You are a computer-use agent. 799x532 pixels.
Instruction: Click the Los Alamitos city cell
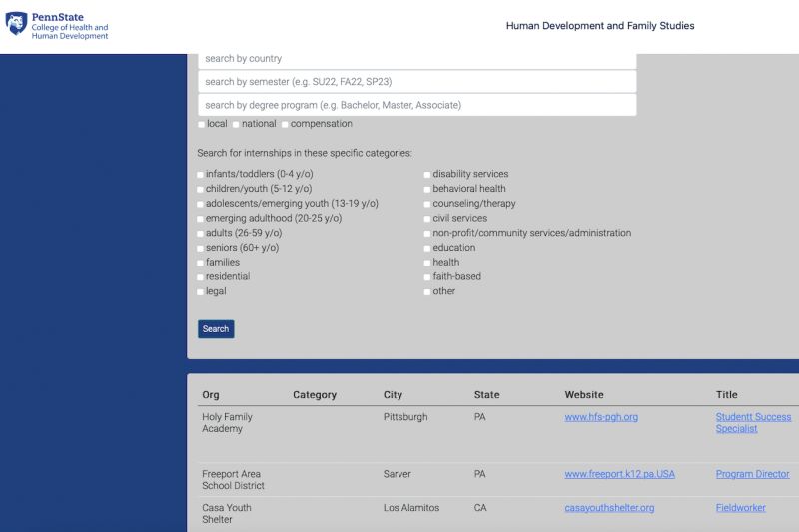tap(411, 508)
